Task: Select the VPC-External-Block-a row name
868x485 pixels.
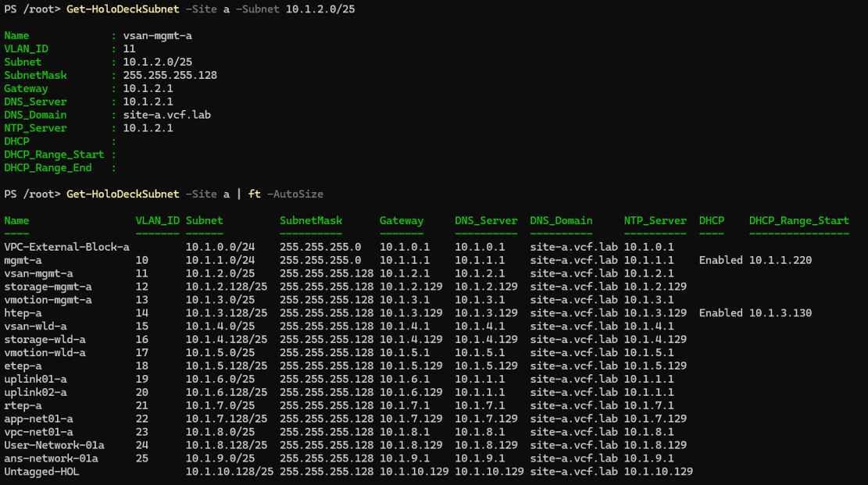Action: (66, 247)
